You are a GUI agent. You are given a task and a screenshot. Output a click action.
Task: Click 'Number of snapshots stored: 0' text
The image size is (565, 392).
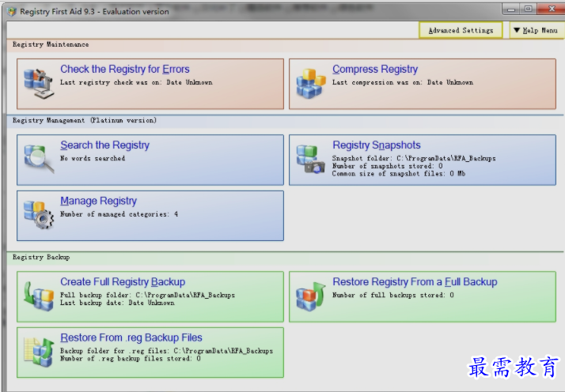(x=388, y=166)
